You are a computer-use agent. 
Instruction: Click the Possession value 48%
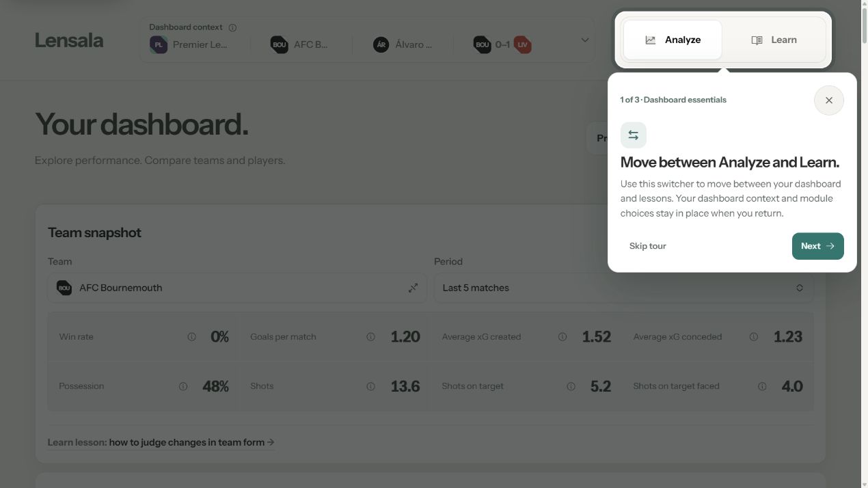tap(215, 386)
